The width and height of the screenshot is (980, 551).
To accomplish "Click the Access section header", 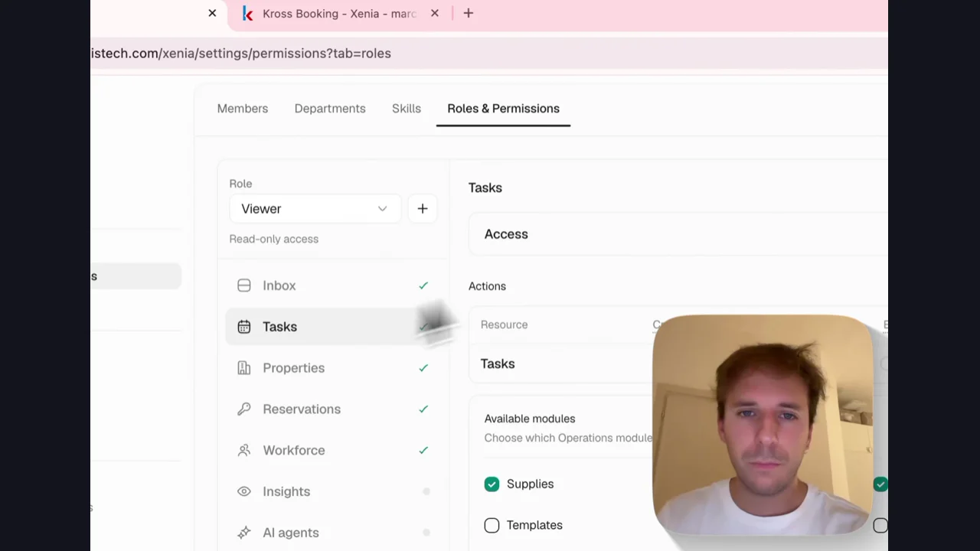I will tap(506, 234).
